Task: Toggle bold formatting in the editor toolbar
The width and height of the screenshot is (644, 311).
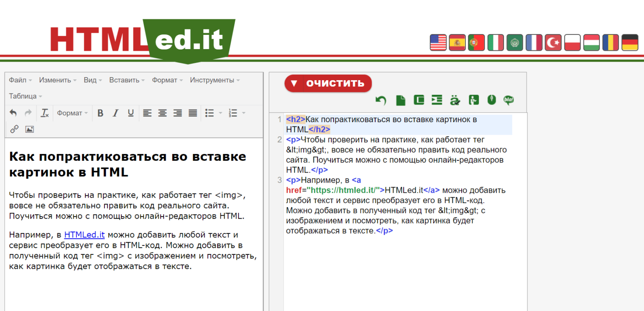Action: [100, 112]
